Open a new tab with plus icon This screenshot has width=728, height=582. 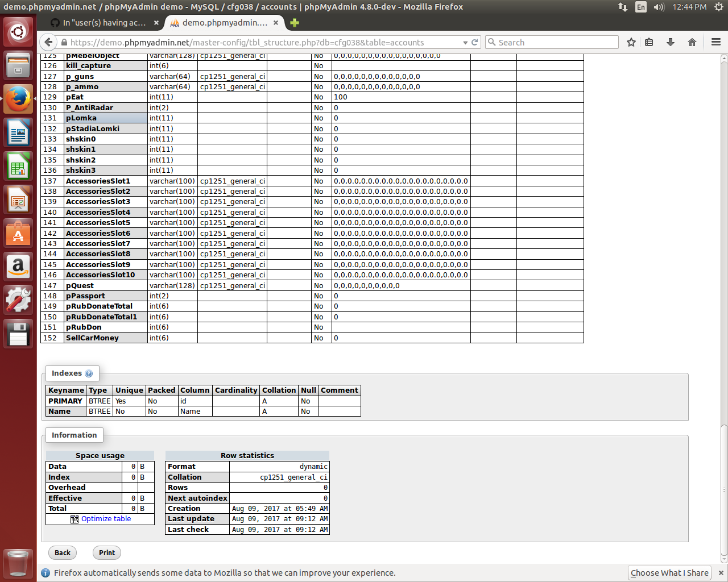[x=294, y=23]
